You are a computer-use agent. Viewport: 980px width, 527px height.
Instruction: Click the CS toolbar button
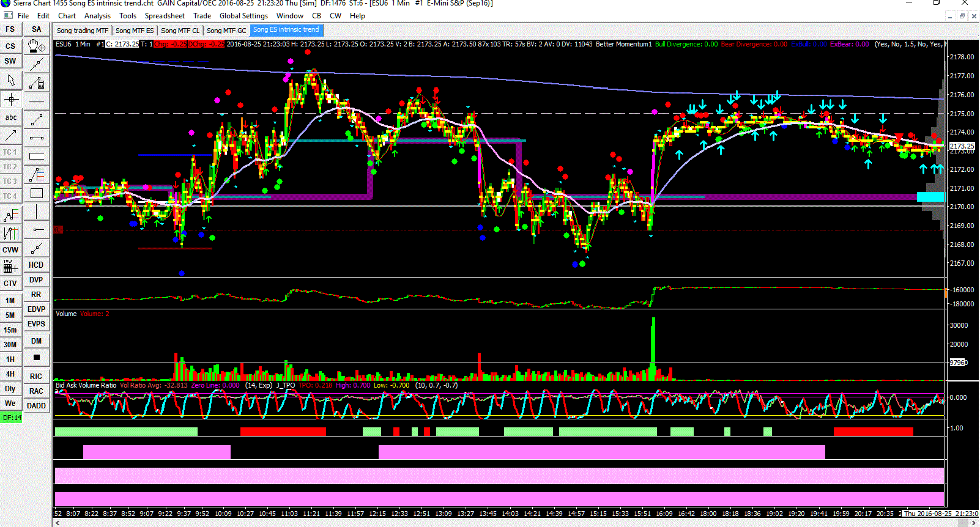click(10, 46)
